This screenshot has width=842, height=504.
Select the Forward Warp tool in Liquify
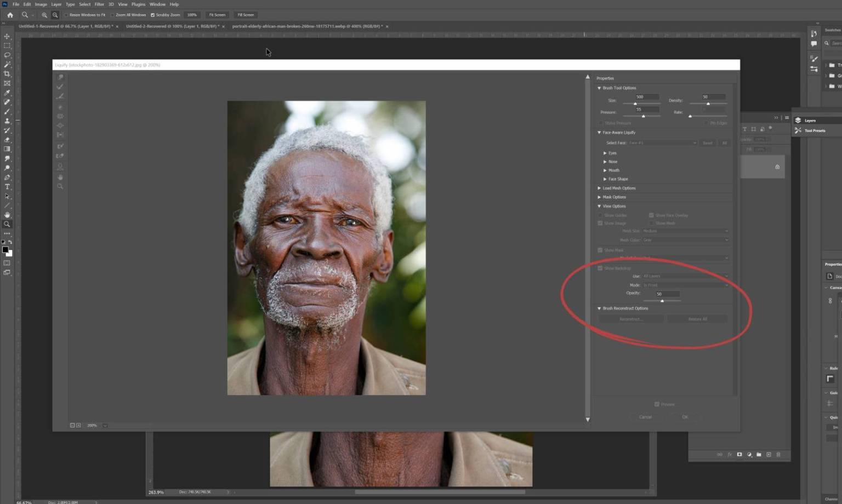(x=60, y=77)
